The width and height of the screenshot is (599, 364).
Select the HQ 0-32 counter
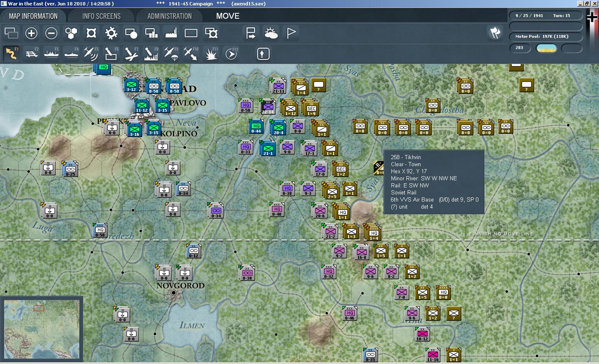point(329,272)
